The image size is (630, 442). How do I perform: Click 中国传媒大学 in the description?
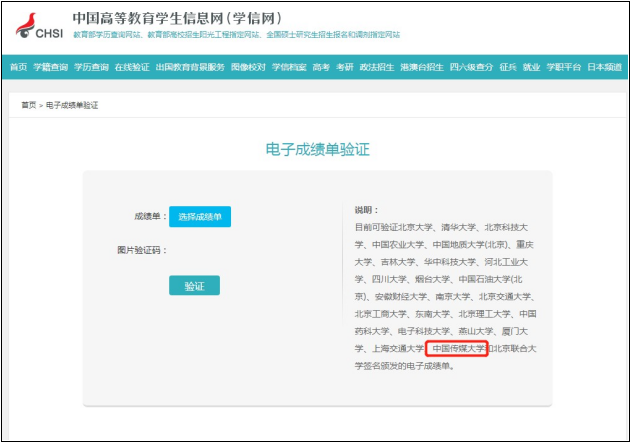pos(458,348)
